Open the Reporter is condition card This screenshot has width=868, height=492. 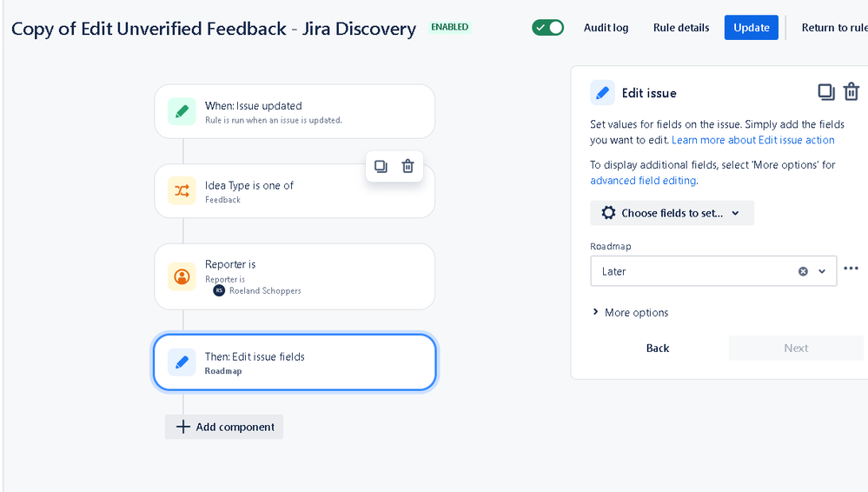point(295,276)
